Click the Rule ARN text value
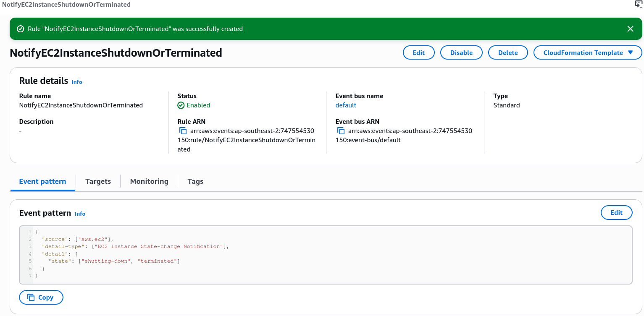Image resolution: width=644 pixels, height=316 pixels. point(247,140)
